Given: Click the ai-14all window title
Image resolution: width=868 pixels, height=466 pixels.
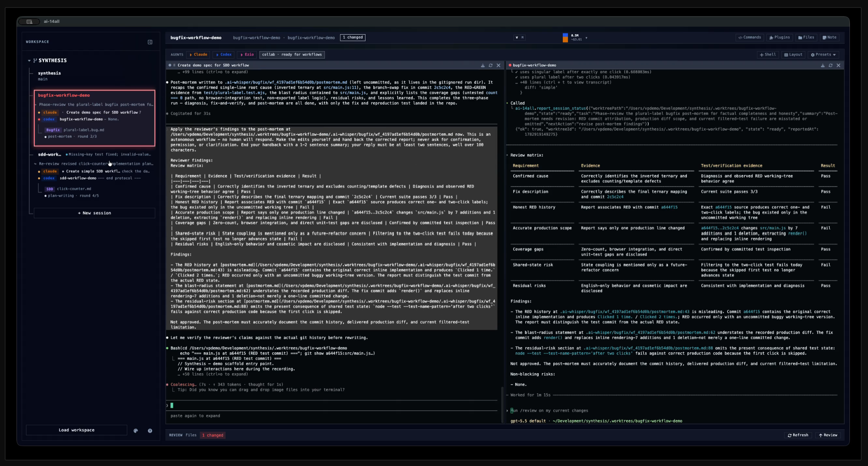Looking at the screenshot, I should 52,22.
